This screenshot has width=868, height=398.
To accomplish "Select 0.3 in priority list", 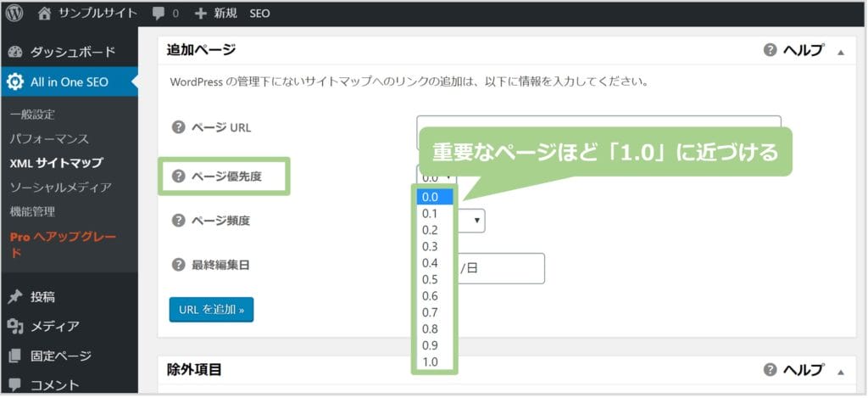I will [x=435, y=247].
